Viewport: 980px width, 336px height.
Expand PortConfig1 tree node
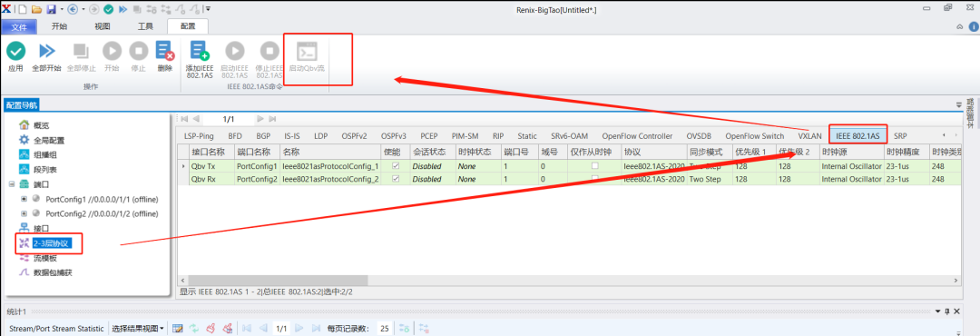pyautogui.click(x=24, y=199)
